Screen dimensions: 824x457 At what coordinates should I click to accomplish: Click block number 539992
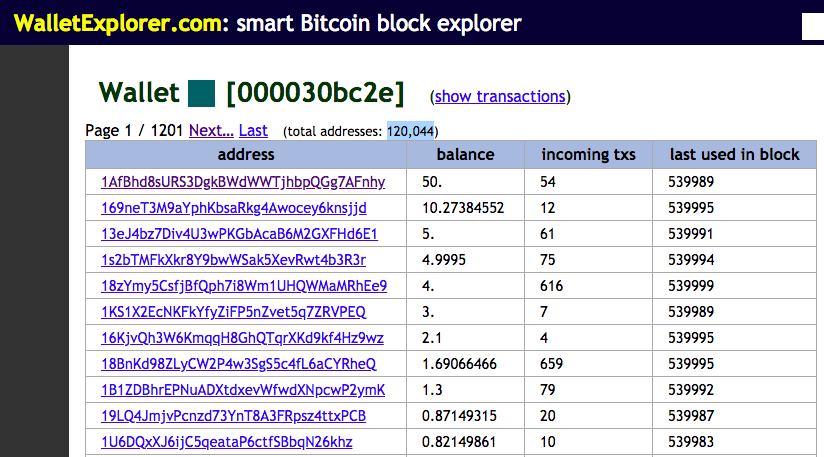(x=691, y=390)
